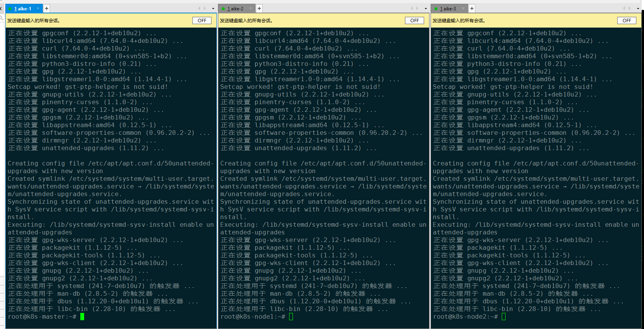The image size is (644, 329).
Task: Click the root@k8s-node2 prompt line
Action: [469, 317]
